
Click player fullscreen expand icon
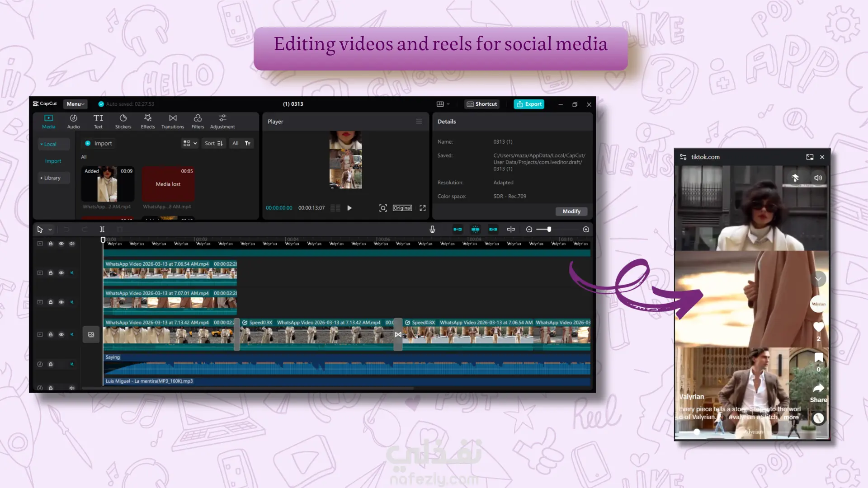423,208
